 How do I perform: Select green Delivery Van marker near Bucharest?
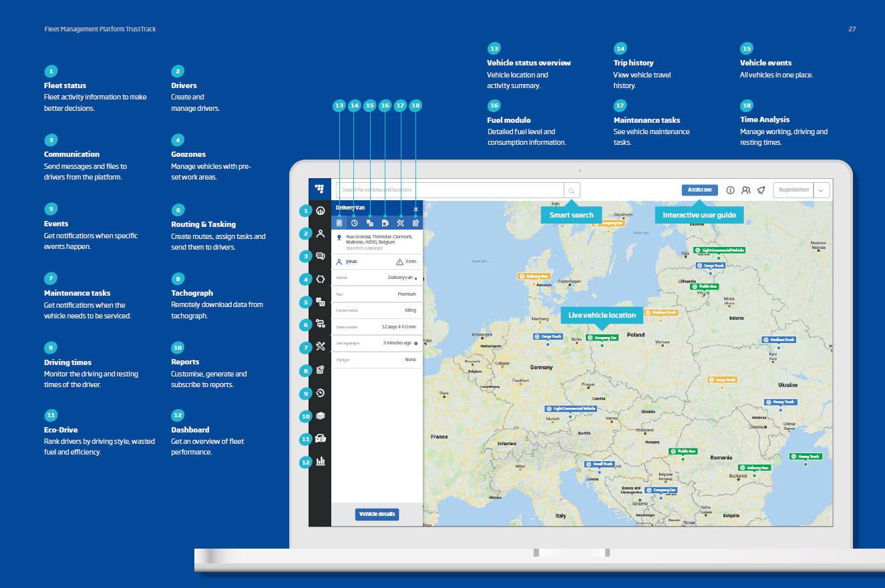754,468
